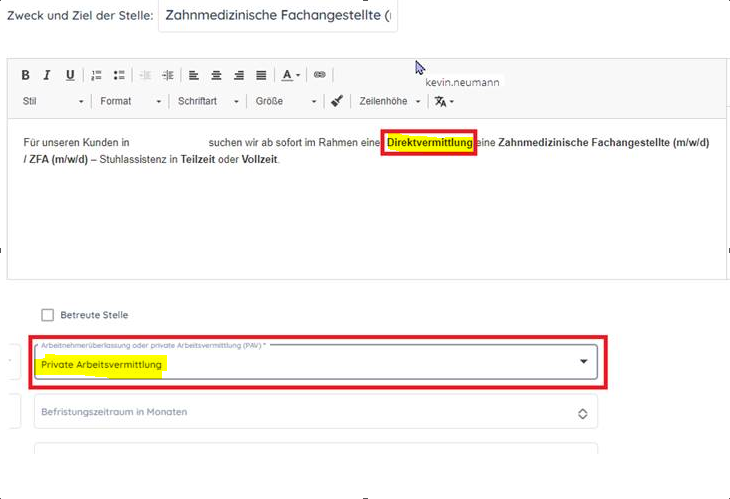The image size is (730, 499).
Task: Open the Zeilenhöhe line height menu
Action: pos(390,101)
